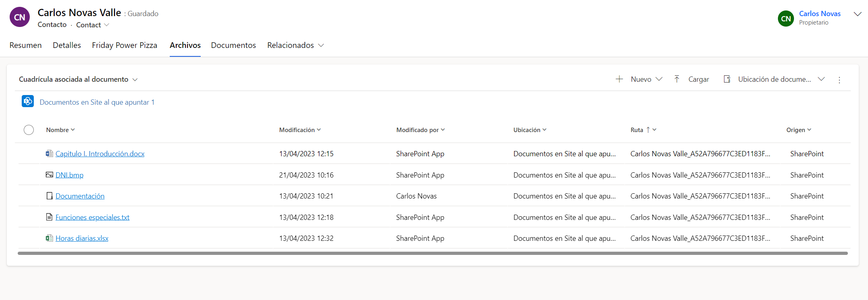Click the green CN owner avatar

point(786,19)
